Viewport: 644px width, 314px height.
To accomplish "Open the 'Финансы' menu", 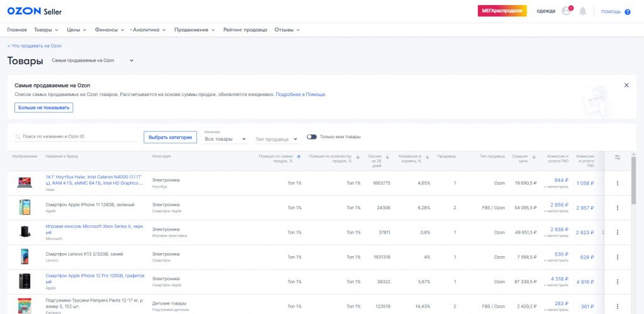I will [x=109, y=30].
